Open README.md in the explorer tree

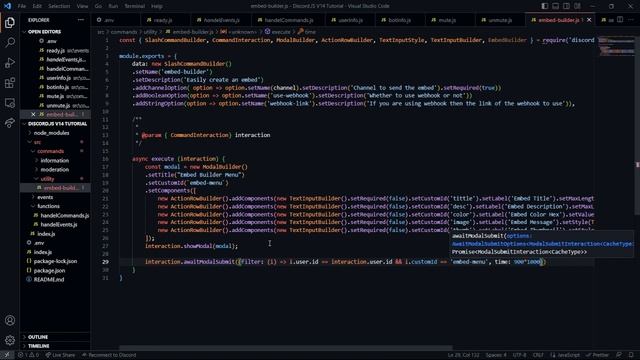[x=49, y=280]
